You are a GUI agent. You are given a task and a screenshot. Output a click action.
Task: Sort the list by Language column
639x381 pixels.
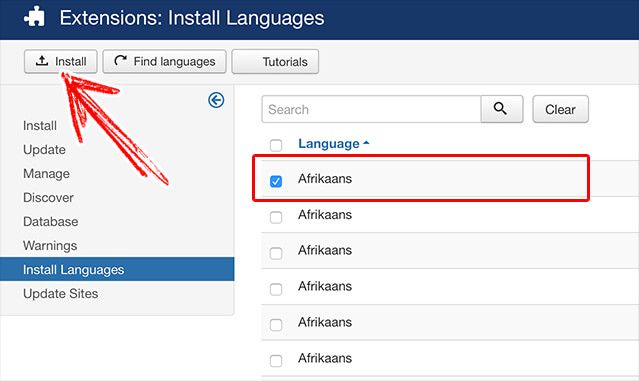[x=333, y=143]
